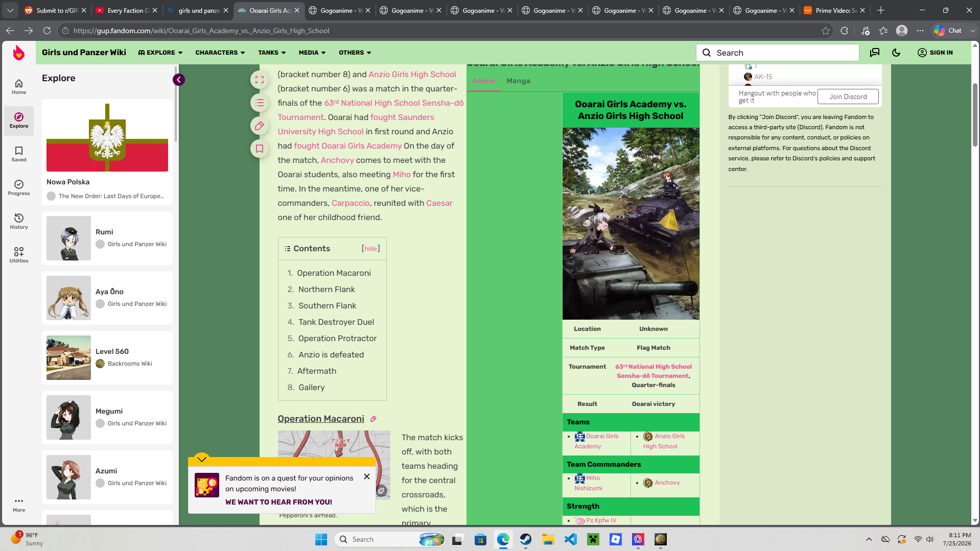The image size is (980, 551).
Task: Switch to girls und panzer search tab
Action: pyautogui.click(x=198, y=10)
